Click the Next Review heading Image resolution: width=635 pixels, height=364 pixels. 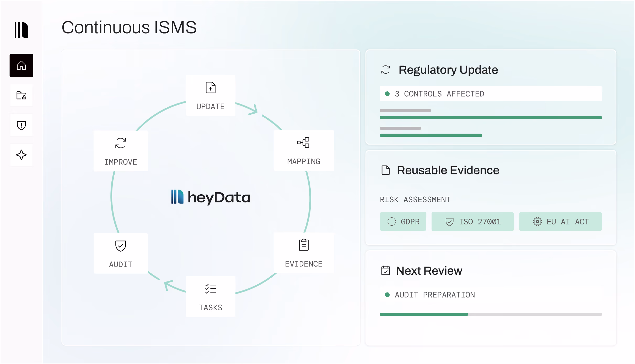(x=429, y=271)
